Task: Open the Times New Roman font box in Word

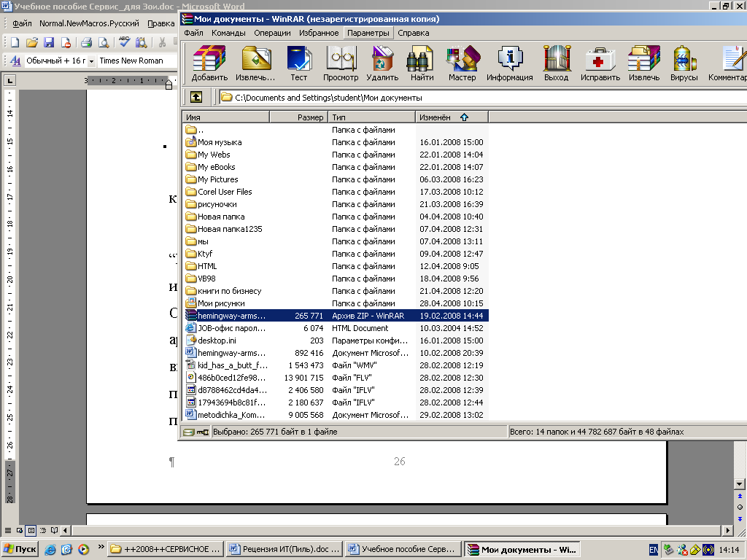Action: click(x=136, y=61)
